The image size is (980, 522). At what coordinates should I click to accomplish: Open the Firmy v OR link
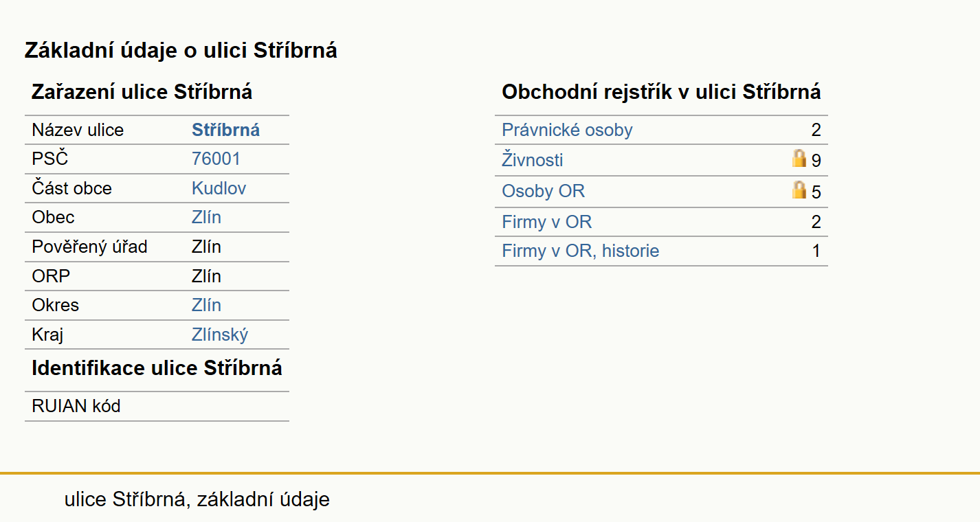pyautogui.click(x=546, y=222)
